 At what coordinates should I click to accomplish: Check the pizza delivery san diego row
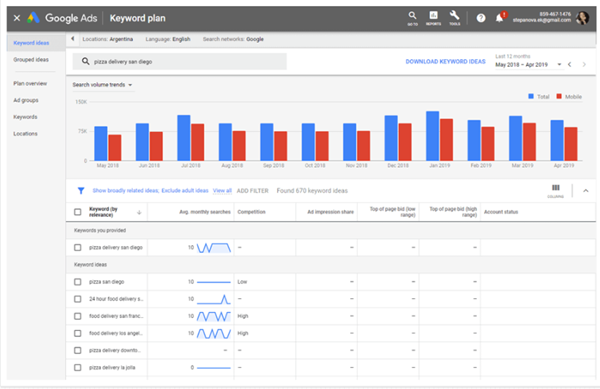point(78,247)
